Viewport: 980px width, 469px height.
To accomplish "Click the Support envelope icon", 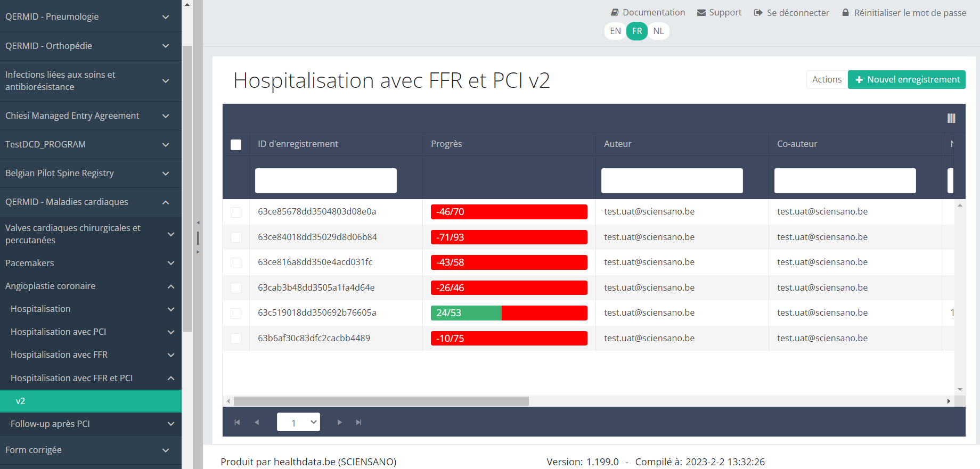I will click(701, 13).
